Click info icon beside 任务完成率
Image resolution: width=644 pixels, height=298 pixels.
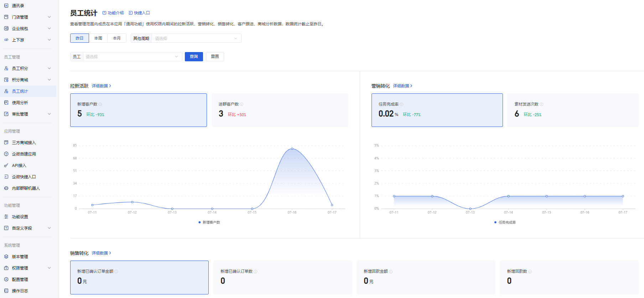click(x=401, y=104)
